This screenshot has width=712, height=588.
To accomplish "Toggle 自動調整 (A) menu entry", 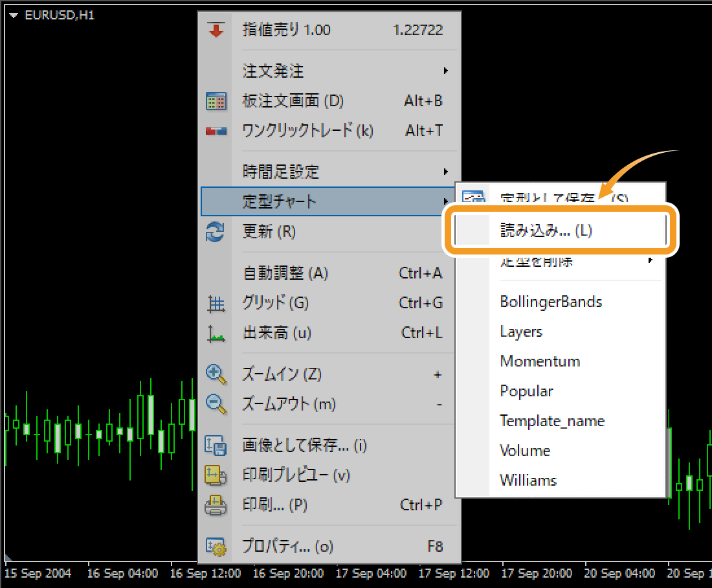I will (x=329, y=273).
